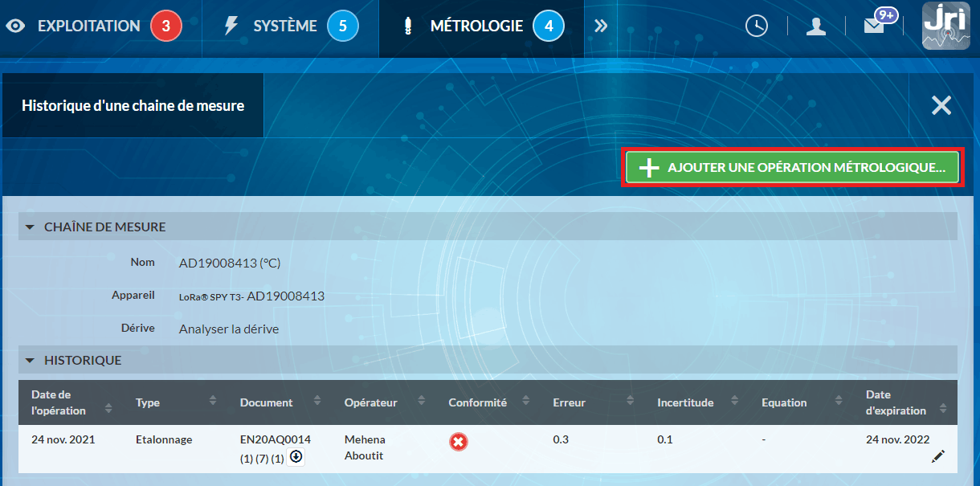Open the clock history icon

click(x=757, y=26)
